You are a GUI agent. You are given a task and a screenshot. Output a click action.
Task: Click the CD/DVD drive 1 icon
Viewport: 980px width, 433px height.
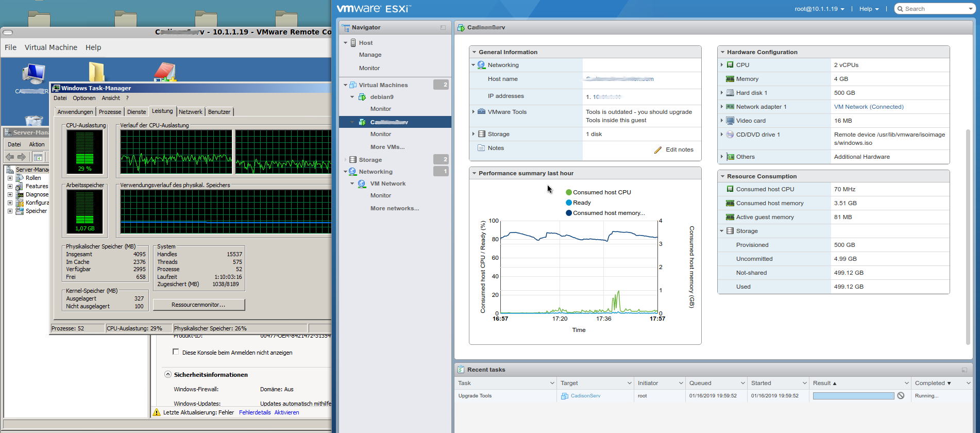pyautogui.click(x=730, y=135)
